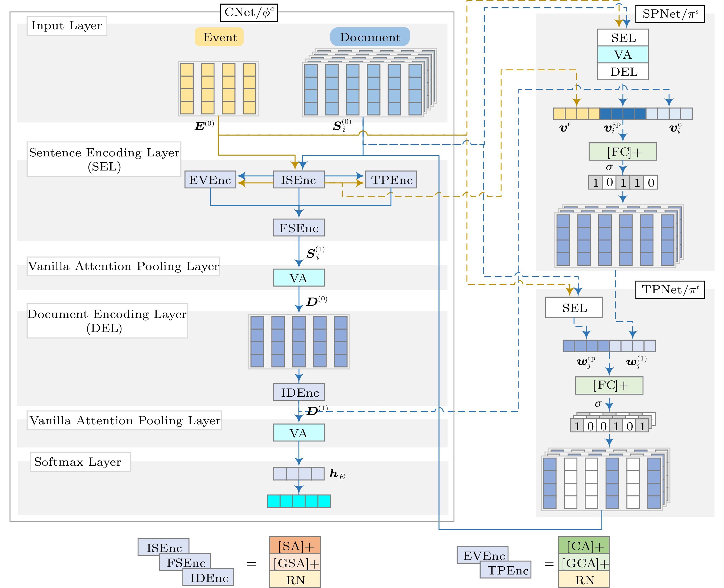
Task: Click the [GSA]+ legend block
Action: (295, 562)
